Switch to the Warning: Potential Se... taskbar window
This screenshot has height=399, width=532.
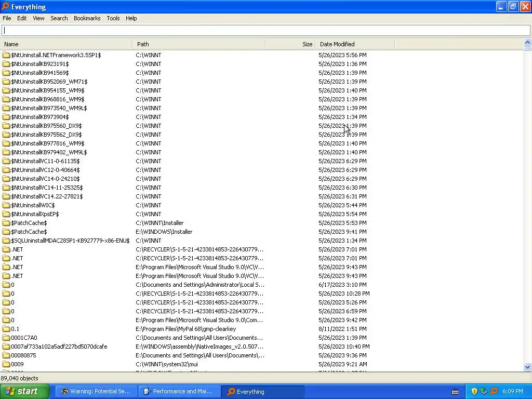point(96,391)
